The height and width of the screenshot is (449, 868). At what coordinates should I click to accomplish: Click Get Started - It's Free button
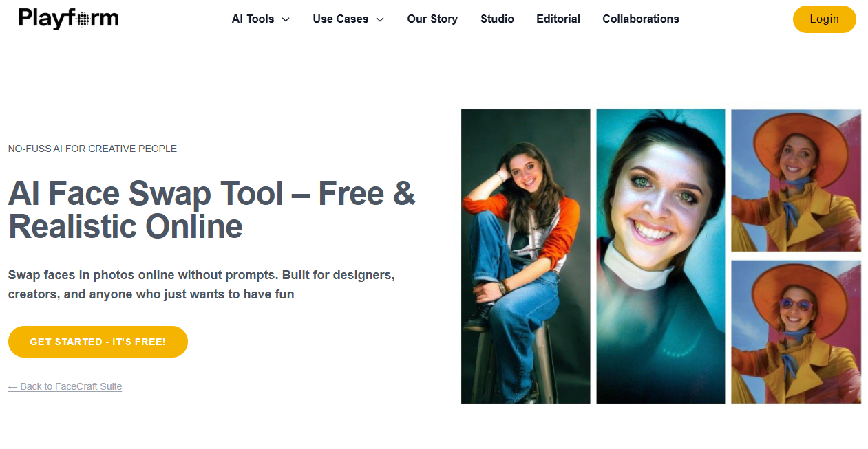pos(98,342)
